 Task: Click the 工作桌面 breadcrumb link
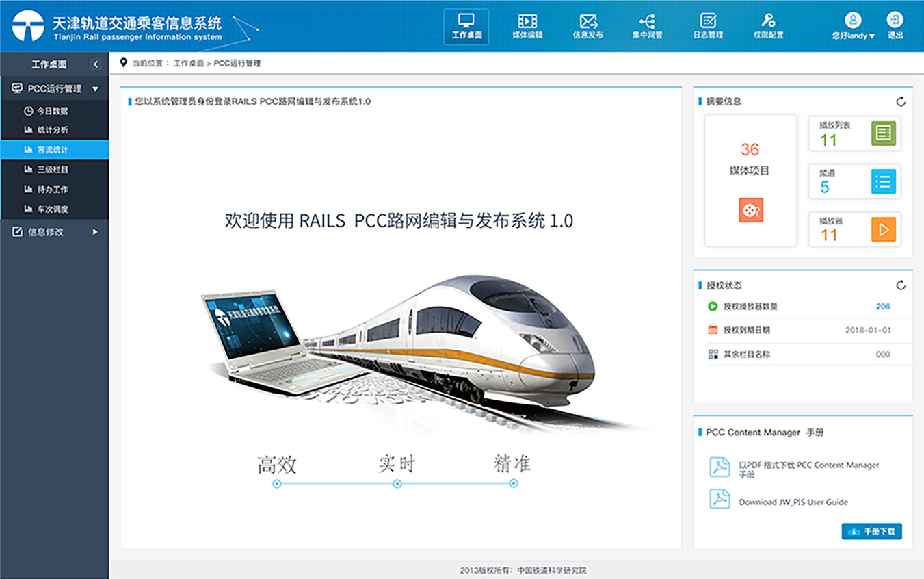(x=189, y=63)
